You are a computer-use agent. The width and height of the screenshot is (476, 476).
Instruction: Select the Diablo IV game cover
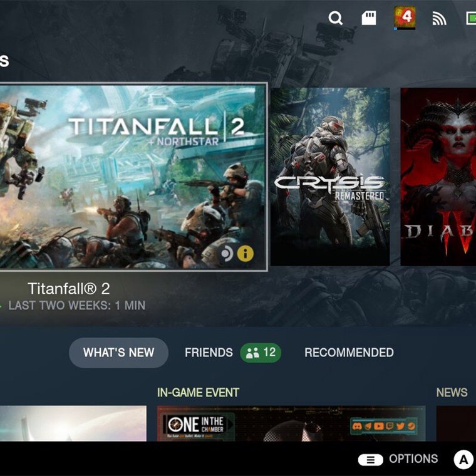pos(438,177)
